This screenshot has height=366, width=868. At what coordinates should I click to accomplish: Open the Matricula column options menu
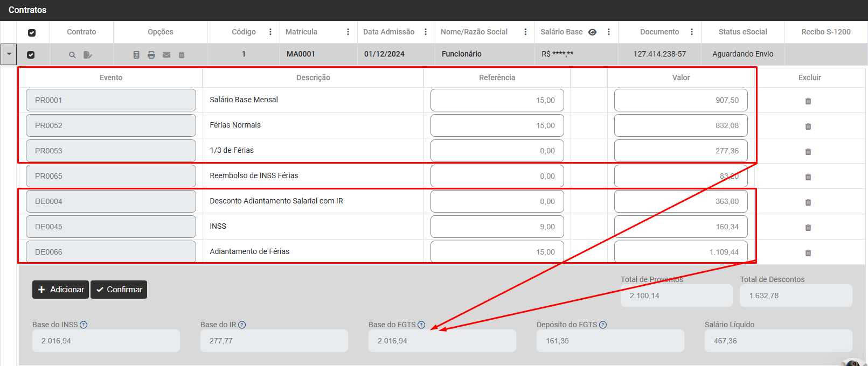(348, 32)
